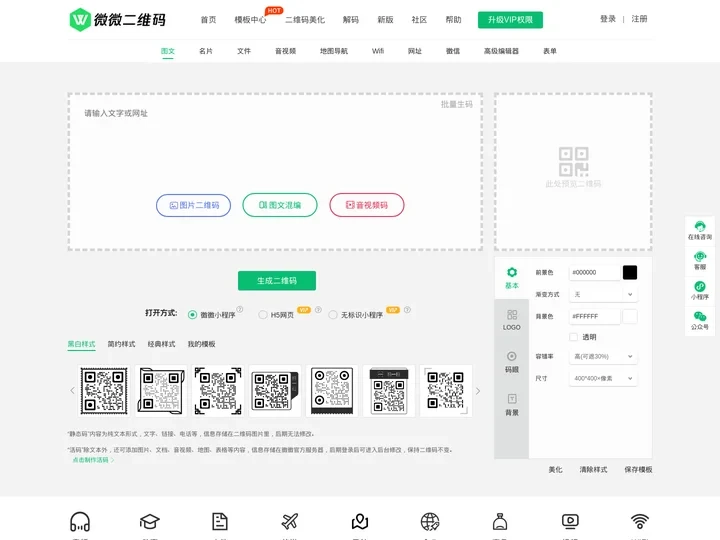Viewport: 720px width, 540px height.
Task: Open the 背景 settings icon
Action: (512, 399)
